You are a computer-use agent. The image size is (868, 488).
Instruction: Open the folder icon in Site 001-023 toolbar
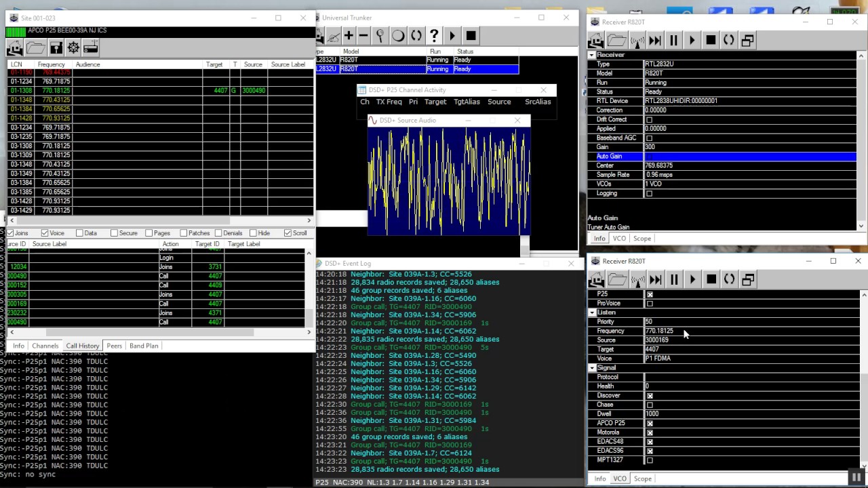35,47
